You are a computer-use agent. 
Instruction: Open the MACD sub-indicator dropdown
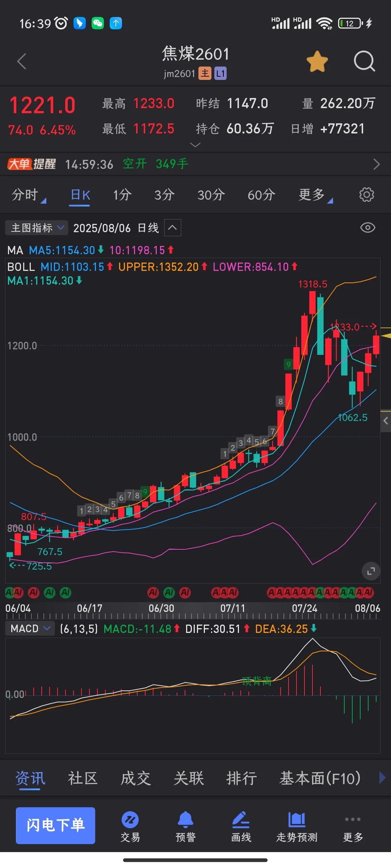pos(30,629)
